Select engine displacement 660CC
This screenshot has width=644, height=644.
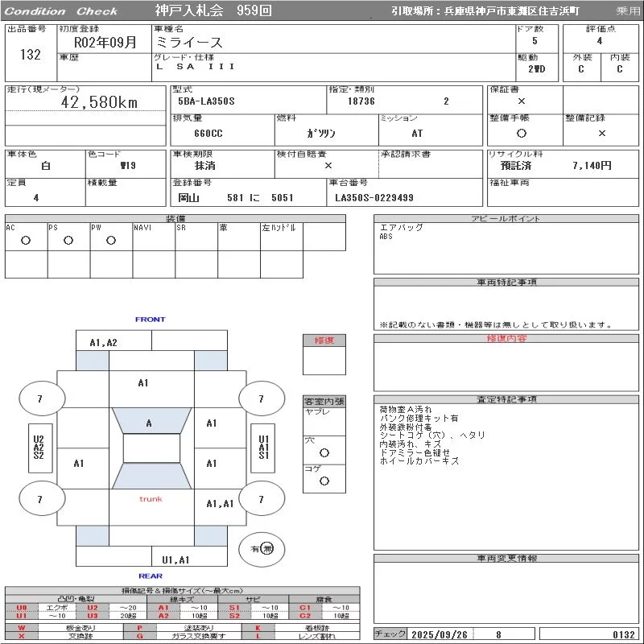pos(208,134)
